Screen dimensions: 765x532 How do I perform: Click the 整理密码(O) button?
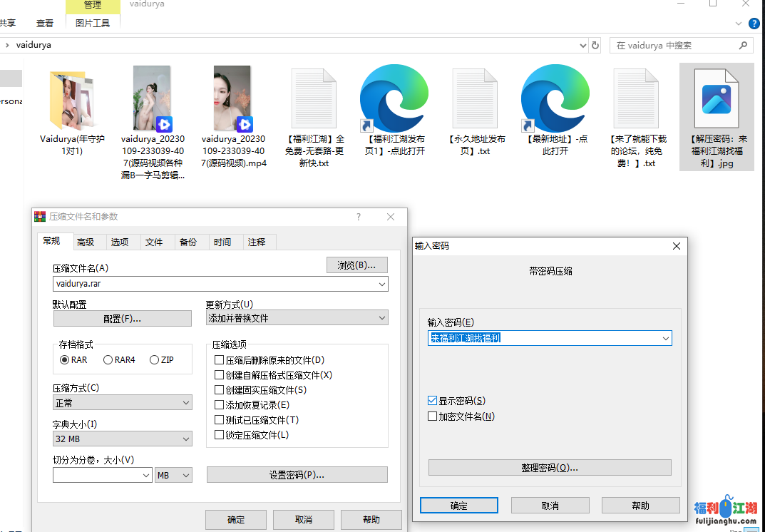click(x=549, y=467)
